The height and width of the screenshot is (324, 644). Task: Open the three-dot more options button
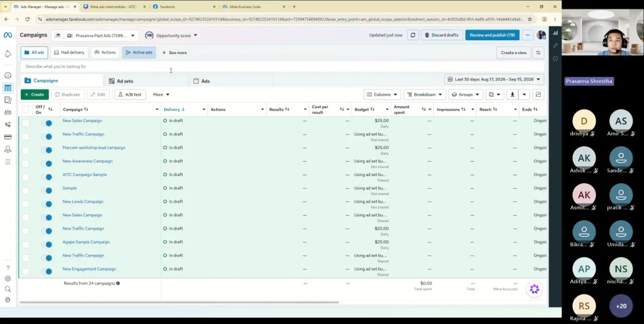[x=528, y=35]
